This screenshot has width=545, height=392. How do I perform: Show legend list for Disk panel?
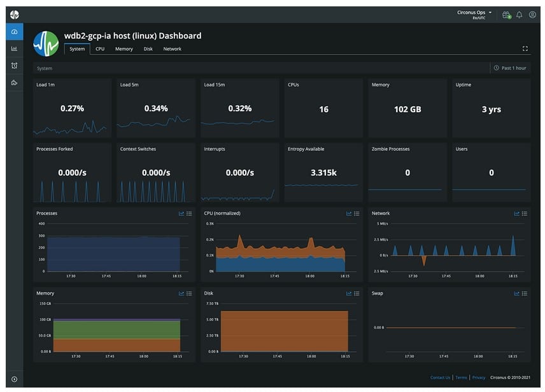pos(357,293)
